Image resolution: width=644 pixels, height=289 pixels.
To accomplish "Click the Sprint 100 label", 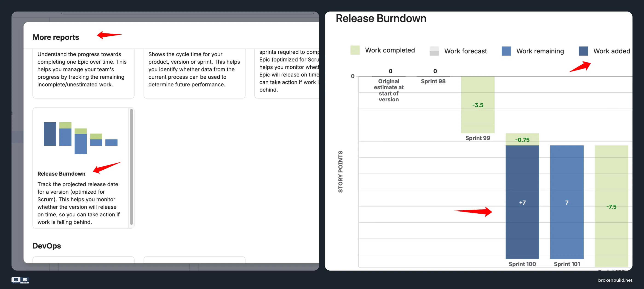I will [522, 264].
